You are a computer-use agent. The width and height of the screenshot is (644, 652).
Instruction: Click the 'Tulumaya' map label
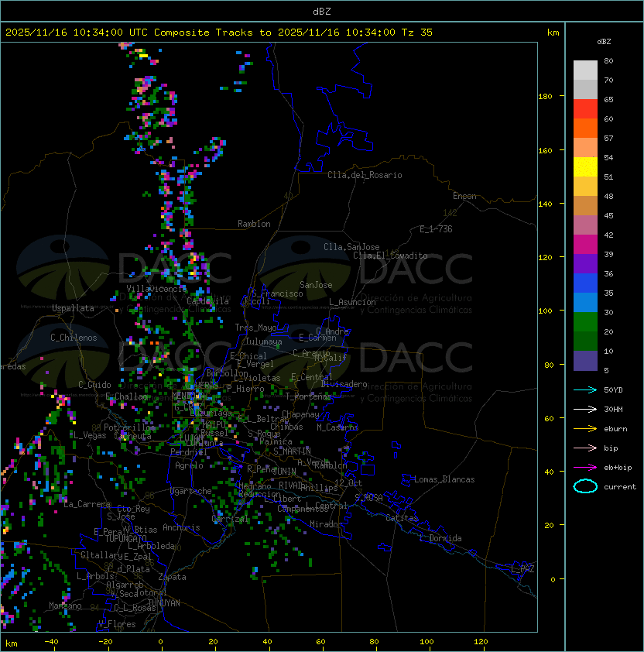coord(264,341)
